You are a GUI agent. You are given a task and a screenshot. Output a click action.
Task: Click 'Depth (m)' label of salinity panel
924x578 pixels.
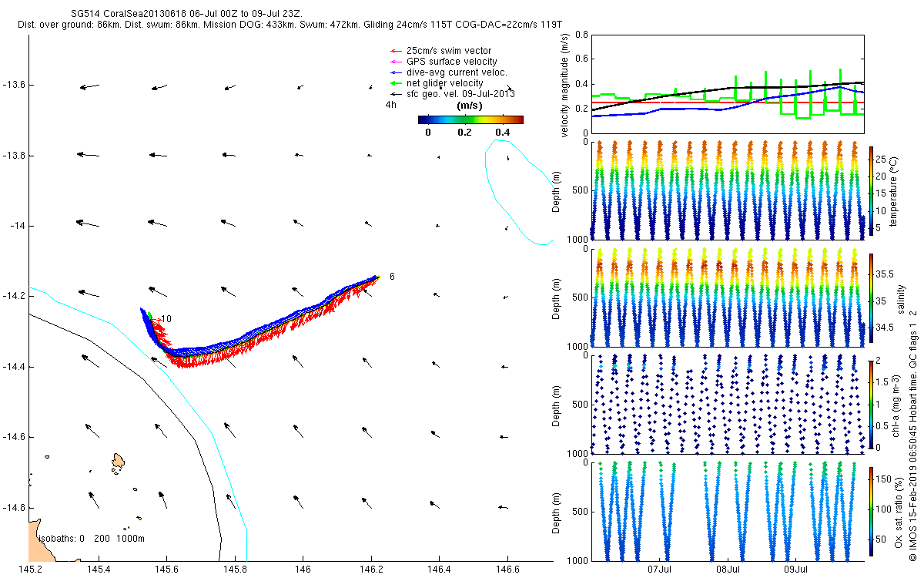pos(557,297)
